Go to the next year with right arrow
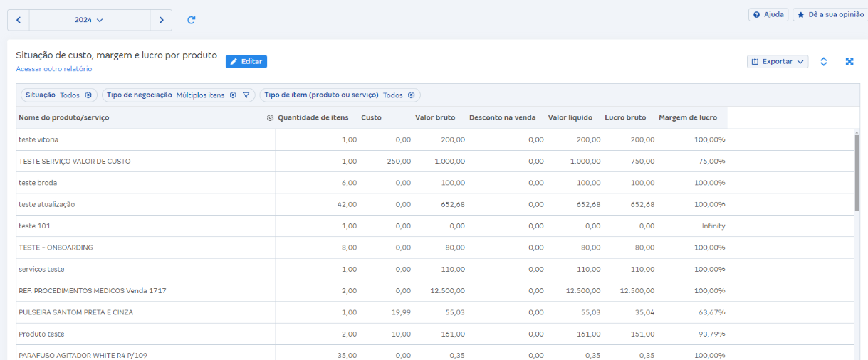 click(x=161, y=20)
